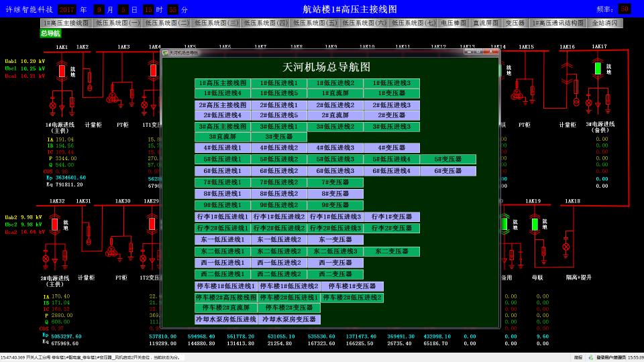Go to 5#变压器 in navigation panel
Screen dimensions: 644x362
[448, 160]
